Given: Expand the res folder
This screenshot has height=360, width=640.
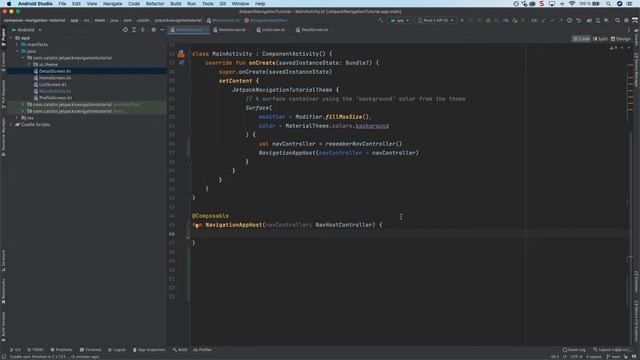Looking at the screenshot, I should click(17, 118).
